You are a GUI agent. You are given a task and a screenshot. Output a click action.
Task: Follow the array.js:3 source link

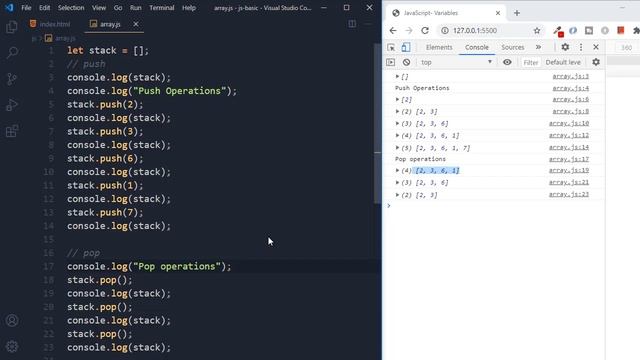(570, 76)
